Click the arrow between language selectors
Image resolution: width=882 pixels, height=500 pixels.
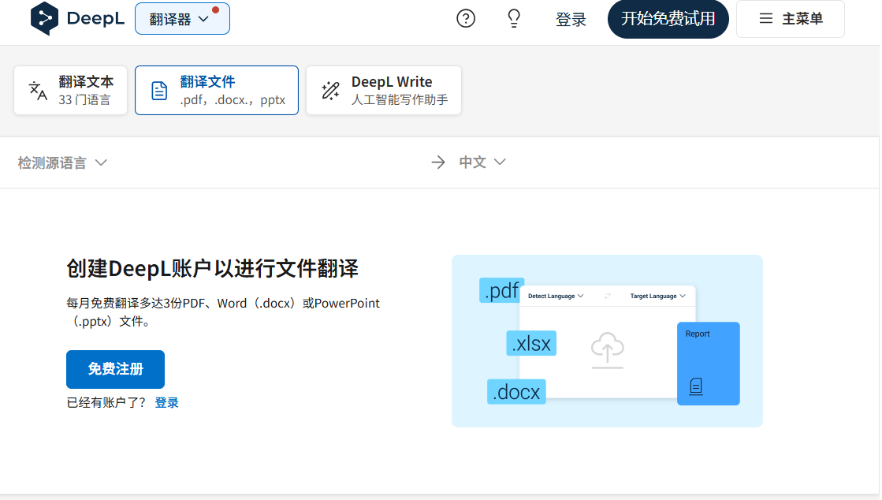(438, 163)
